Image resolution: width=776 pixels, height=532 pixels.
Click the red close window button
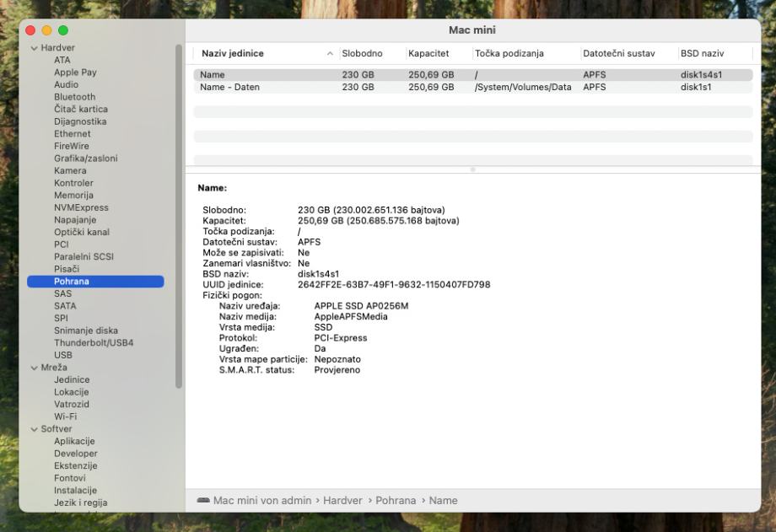tap(31, 30)
